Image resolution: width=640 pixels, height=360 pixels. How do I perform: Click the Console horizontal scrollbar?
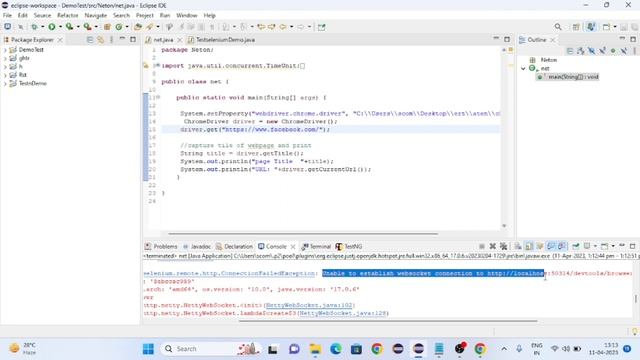[x=388, y=321]
